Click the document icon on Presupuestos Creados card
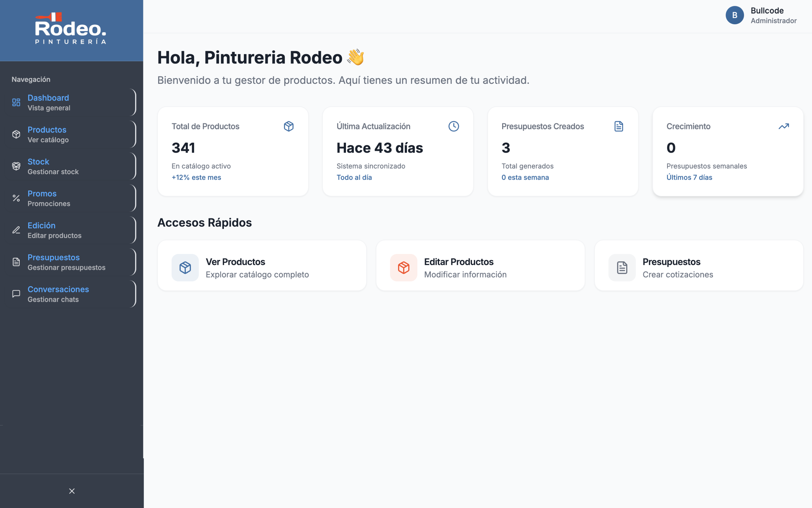 tap(619, 126)
